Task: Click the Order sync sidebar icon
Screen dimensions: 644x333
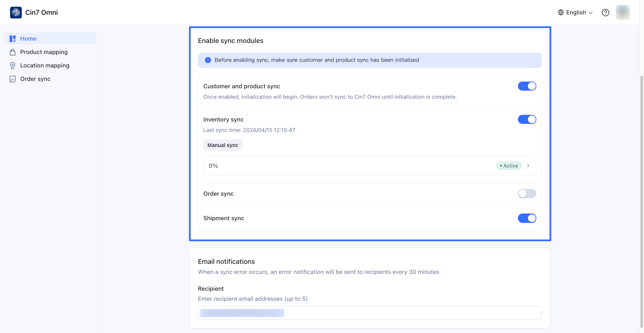Action: [x=13, y=79]
